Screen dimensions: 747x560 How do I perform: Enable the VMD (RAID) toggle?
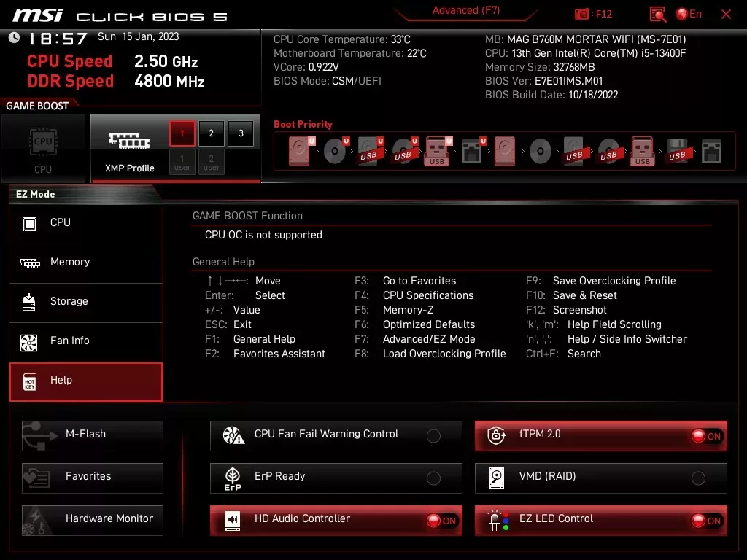[699, 478]
